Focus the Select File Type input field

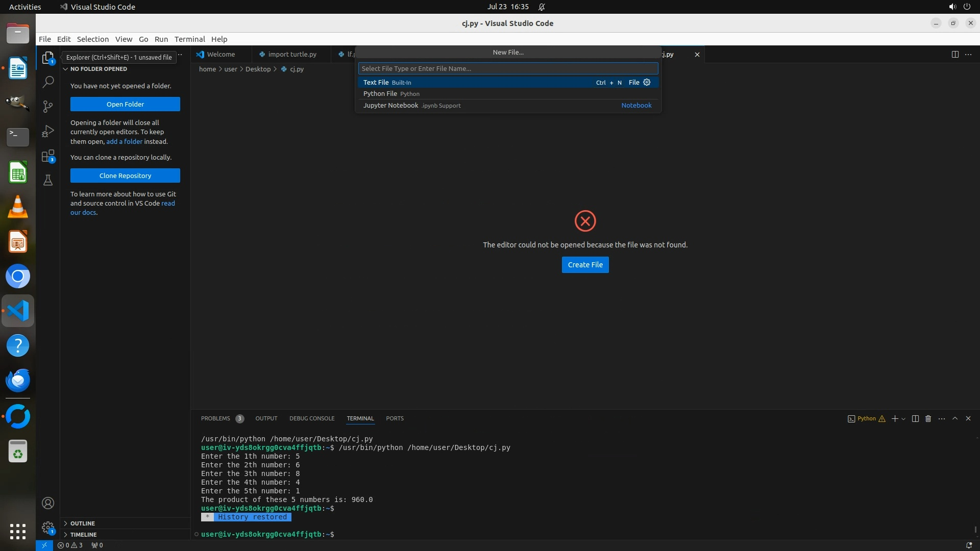pos(508,68)
